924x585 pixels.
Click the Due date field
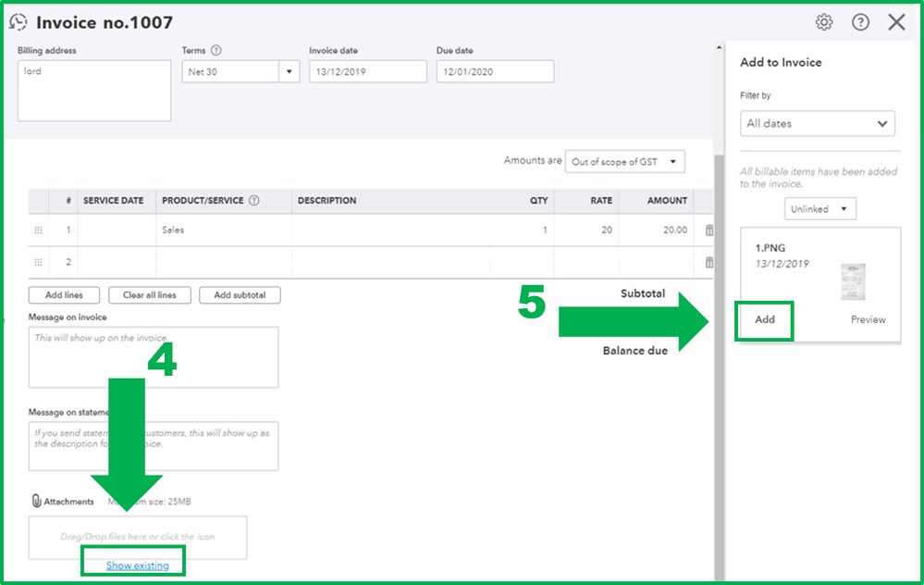495,71
